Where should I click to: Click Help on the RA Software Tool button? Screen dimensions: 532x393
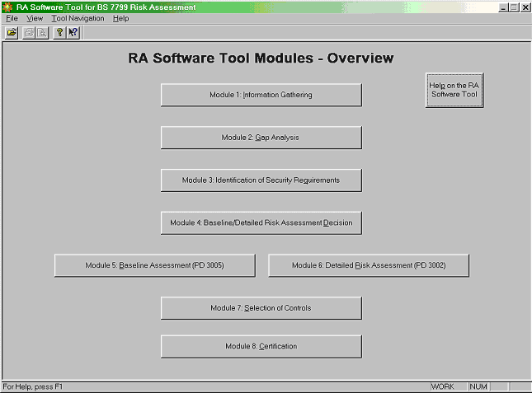(x=454, y=90)
